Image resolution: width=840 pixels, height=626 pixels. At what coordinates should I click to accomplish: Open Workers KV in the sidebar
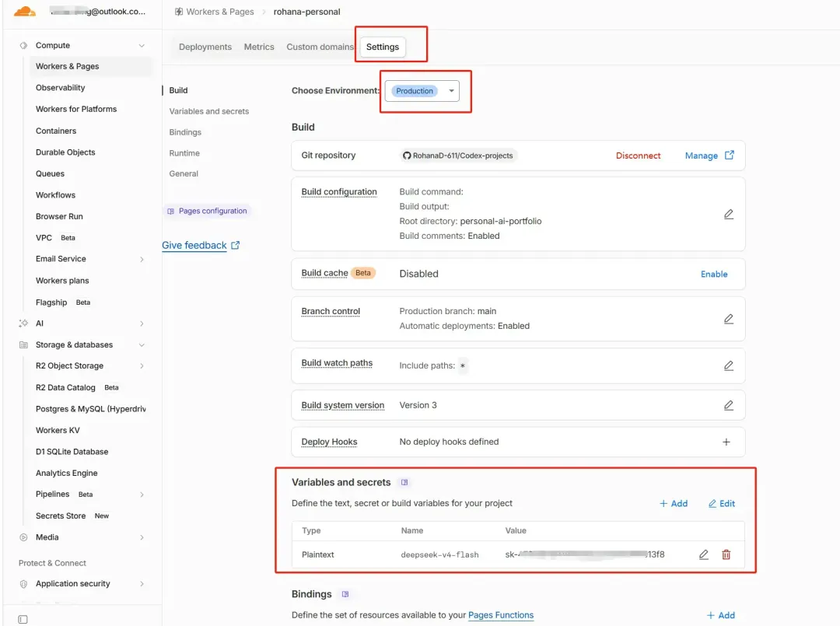[x=58, y=430]
